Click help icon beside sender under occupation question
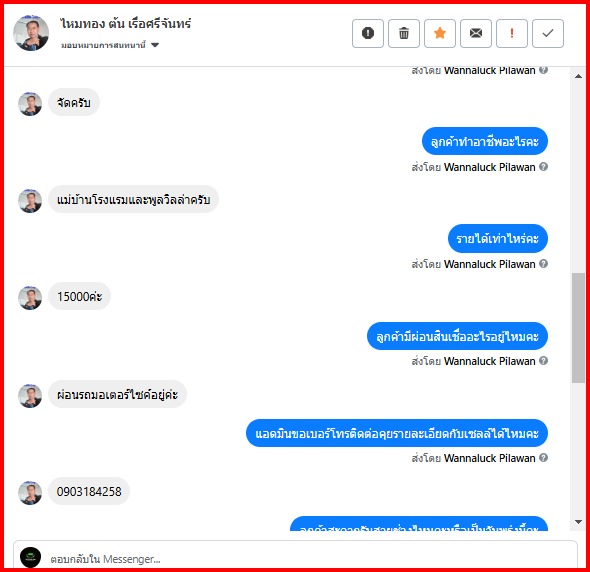 [543, 167]
